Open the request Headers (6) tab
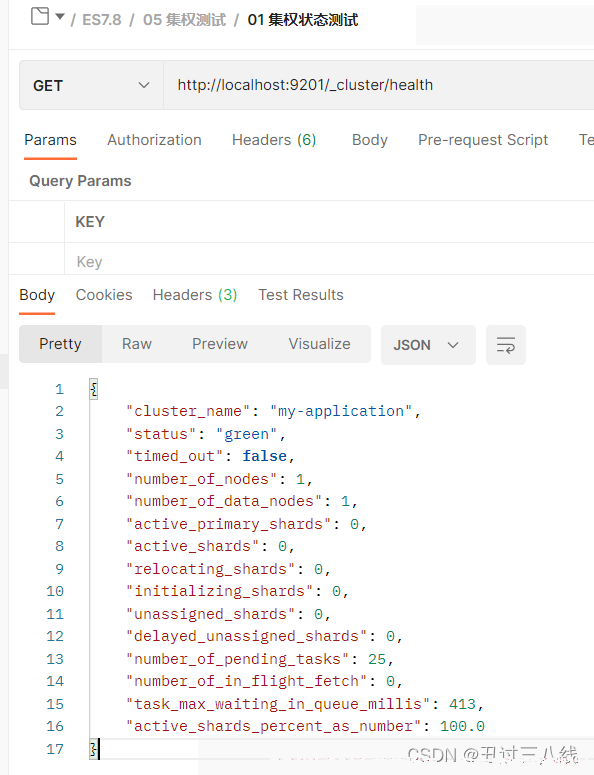The width and height of the screenshot is (594, 775). tap(274, 140)
